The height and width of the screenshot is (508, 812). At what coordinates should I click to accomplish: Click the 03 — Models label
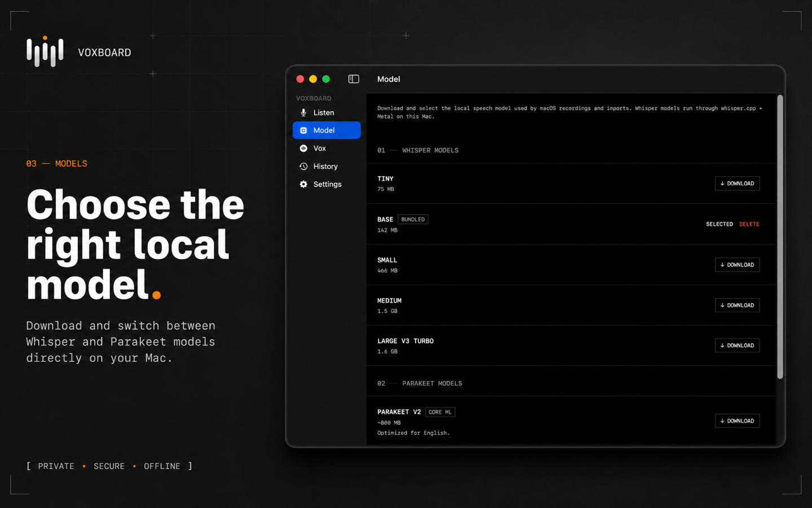click(x=56, y=164)
